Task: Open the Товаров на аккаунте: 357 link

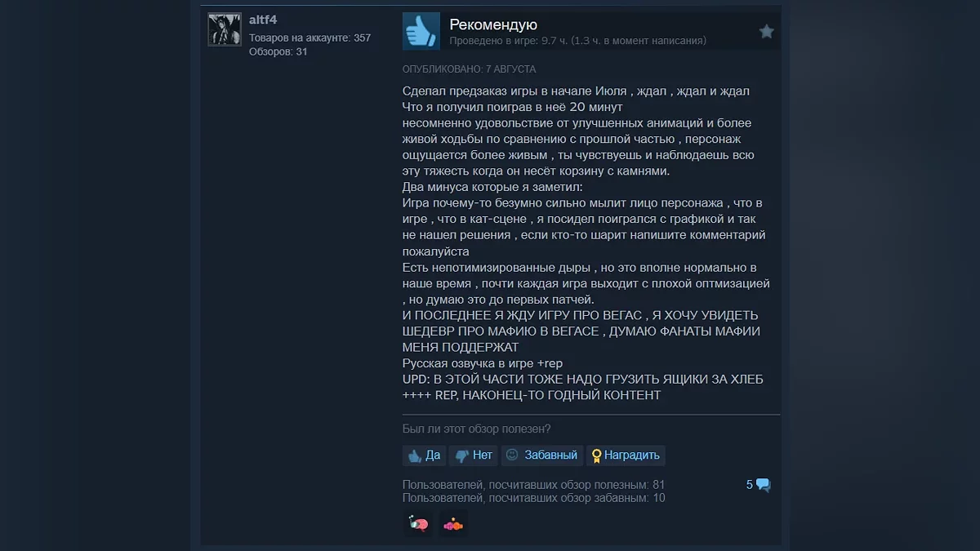Action: pyautogui.click(x=310, y=38)
